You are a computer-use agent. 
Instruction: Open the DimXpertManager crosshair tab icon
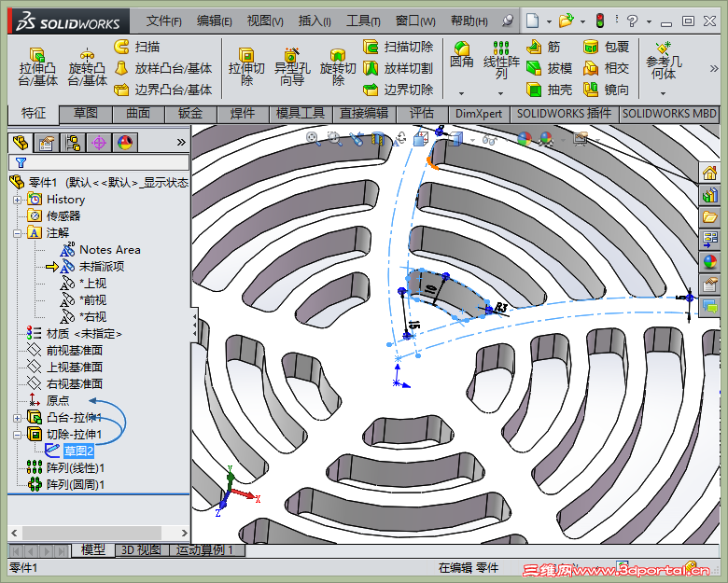pyautogui.click(x=99, y=143)
